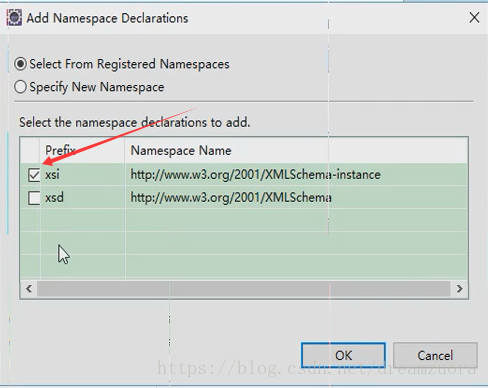Viewport: 488px width, 388px height.
Task: Check the xsd namespace checkbox
Action: [x=34, y=198]
